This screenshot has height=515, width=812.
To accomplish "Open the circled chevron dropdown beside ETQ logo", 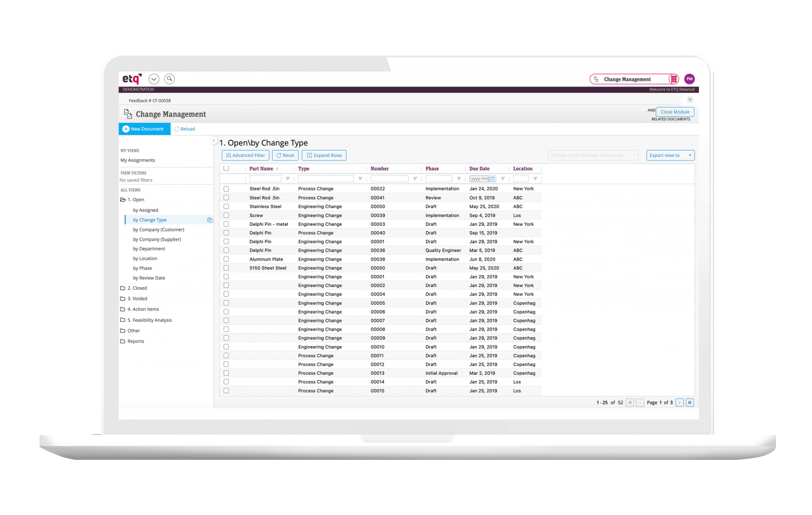I will [154, 79].
